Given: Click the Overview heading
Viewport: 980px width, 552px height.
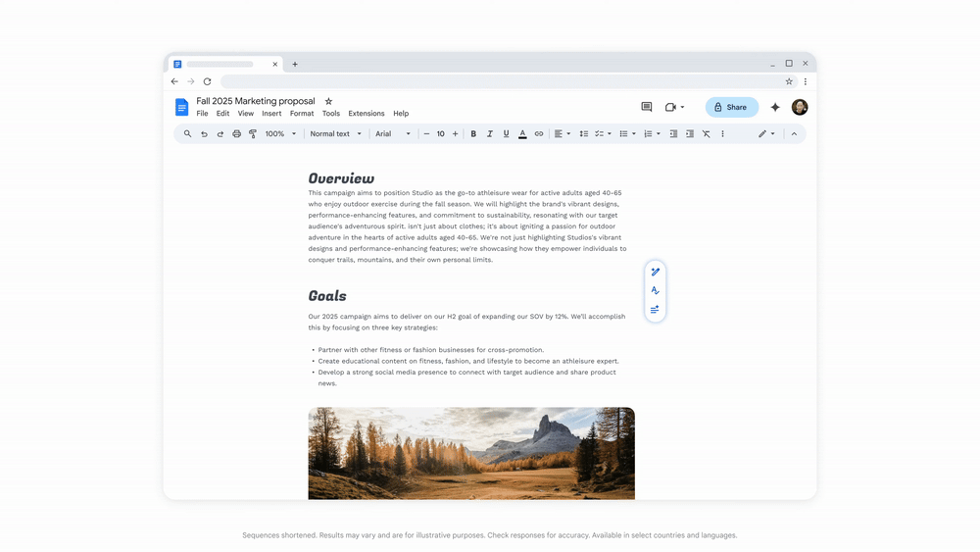Looking at the screenshot, I should tap(341, 178).
